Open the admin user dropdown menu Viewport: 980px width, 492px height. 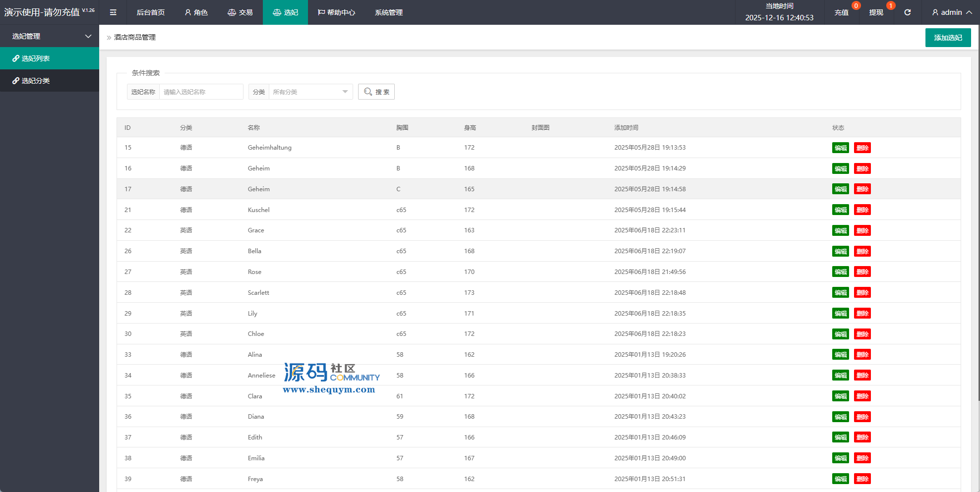(x=951, y=12)
